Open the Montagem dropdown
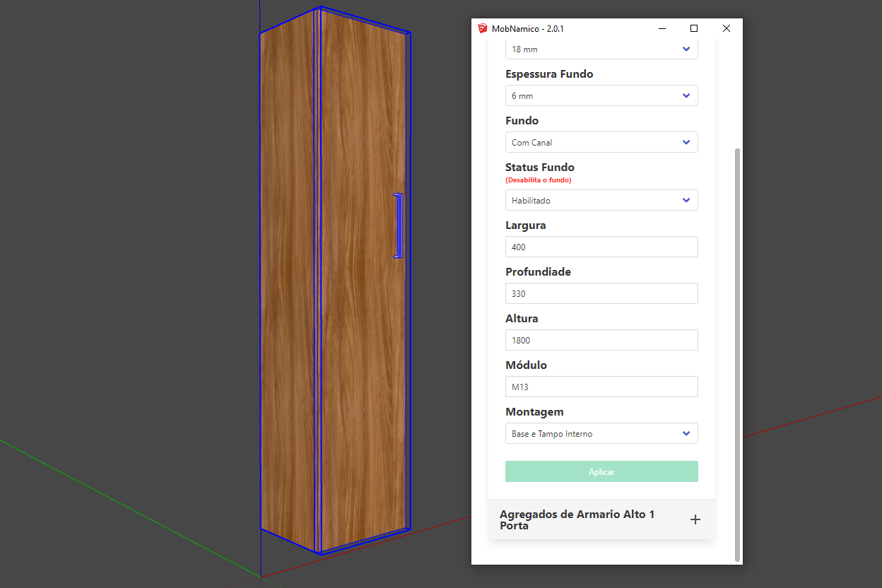The width and height of the screenshot is (882, 588). (x=601, y=434)
